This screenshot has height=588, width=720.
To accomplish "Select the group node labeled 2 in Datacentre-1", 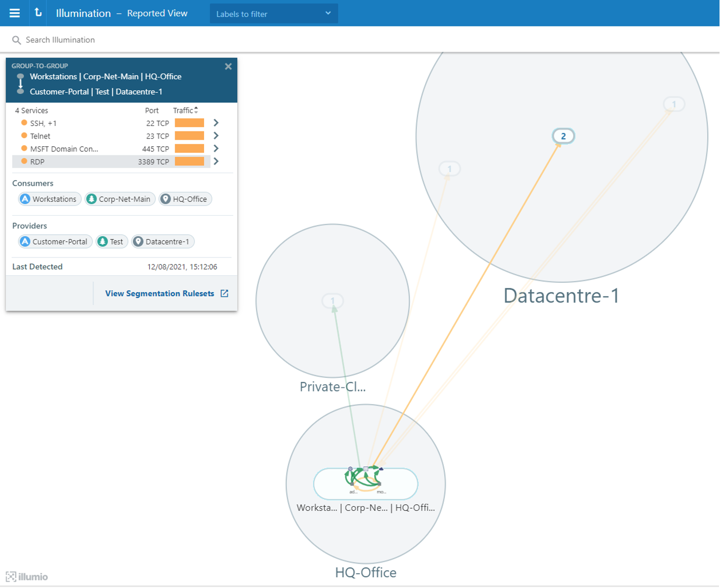I will [x=563, y=136].
